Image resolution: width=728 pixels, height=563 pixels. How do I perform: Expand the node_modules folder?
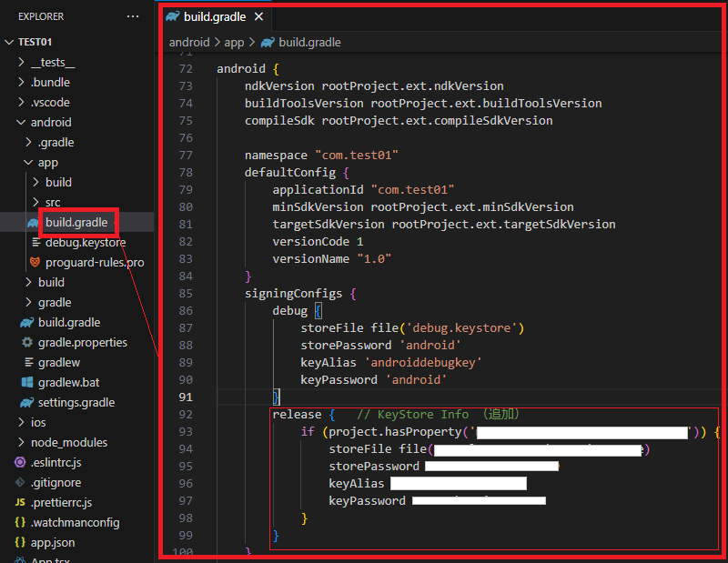click(68, 442)
